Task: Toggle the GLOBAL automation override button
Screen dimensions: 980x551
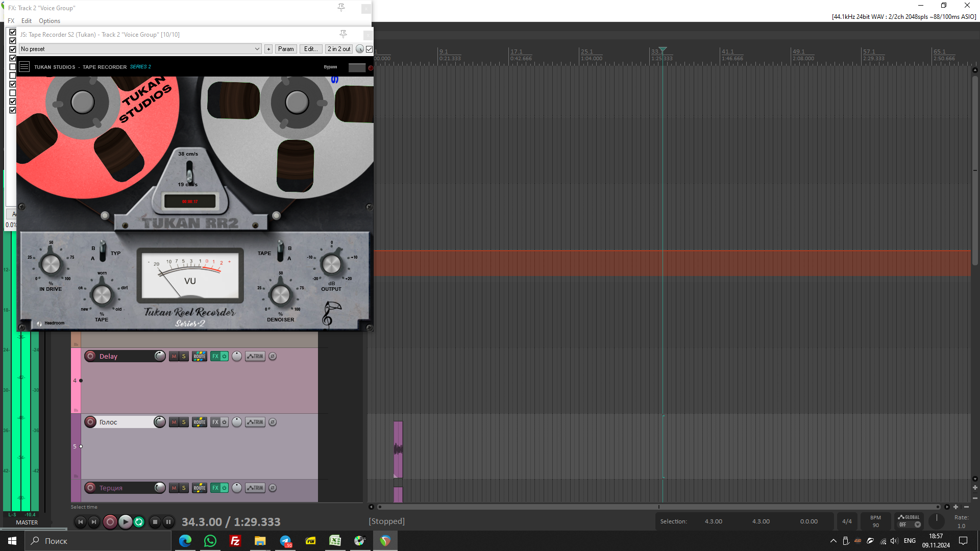Action: (x=909, y=521)
